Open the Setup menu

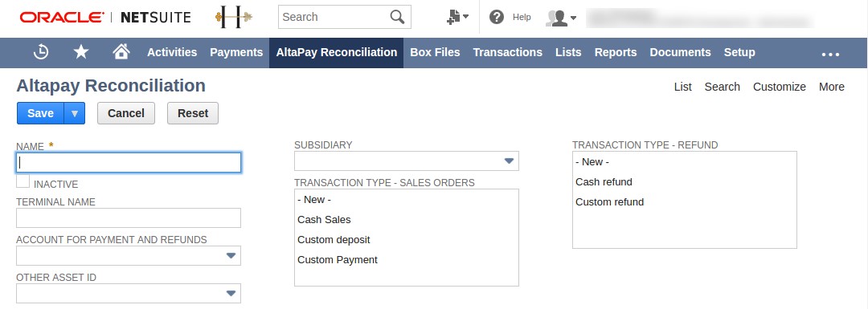pos(739,52)
